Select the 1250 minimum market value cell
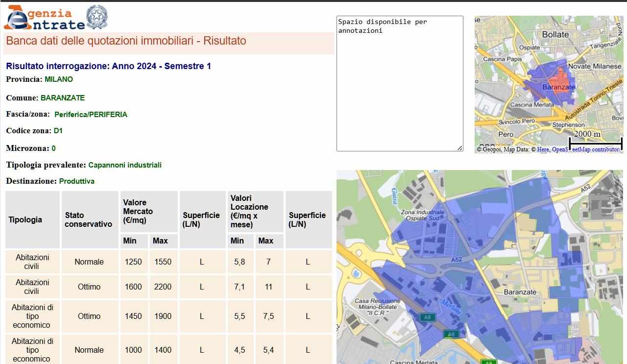 133,262
